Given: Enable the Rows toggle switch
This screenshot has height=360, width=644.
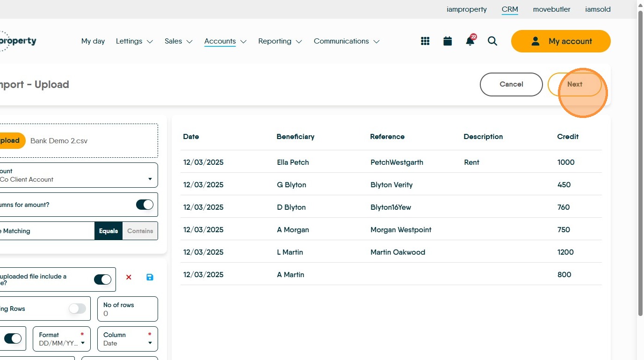Looking at the screenshot, I should click(x=77, y=309).
